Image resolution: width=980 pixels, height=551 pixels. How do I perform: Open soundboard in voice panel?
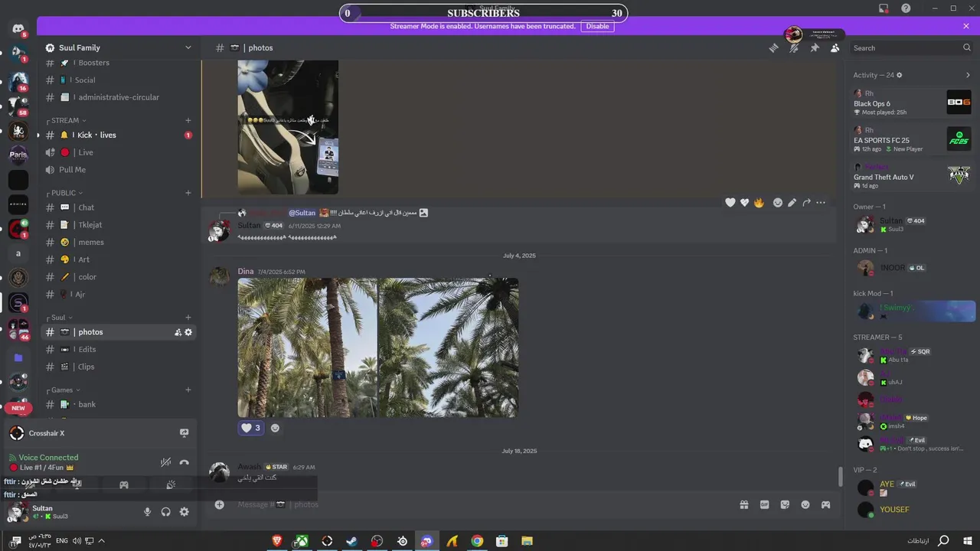(x=171, y=485)
